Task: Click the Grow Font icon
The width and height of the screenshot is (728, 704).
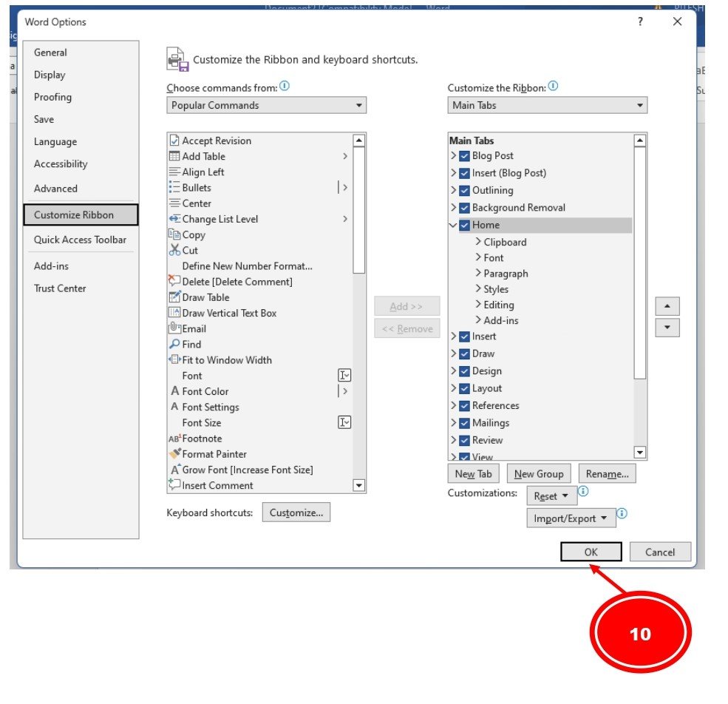Action: (x=175, y=470)
